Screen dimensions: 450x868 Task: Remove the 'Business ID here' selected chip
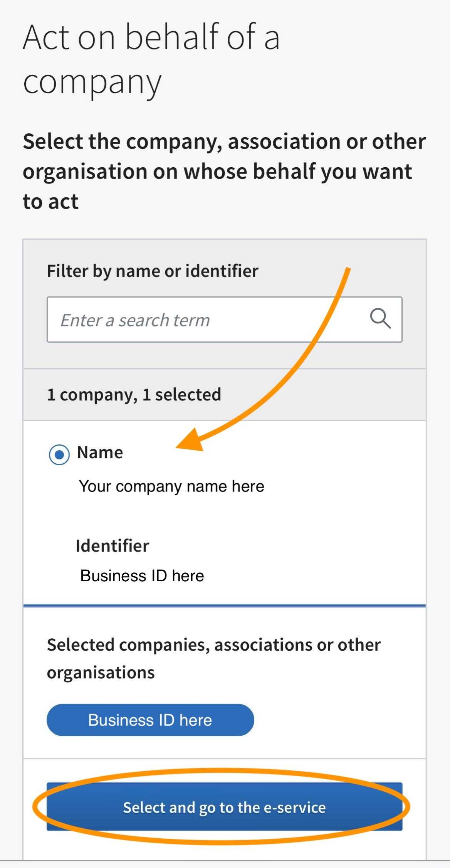coord(150,720)
